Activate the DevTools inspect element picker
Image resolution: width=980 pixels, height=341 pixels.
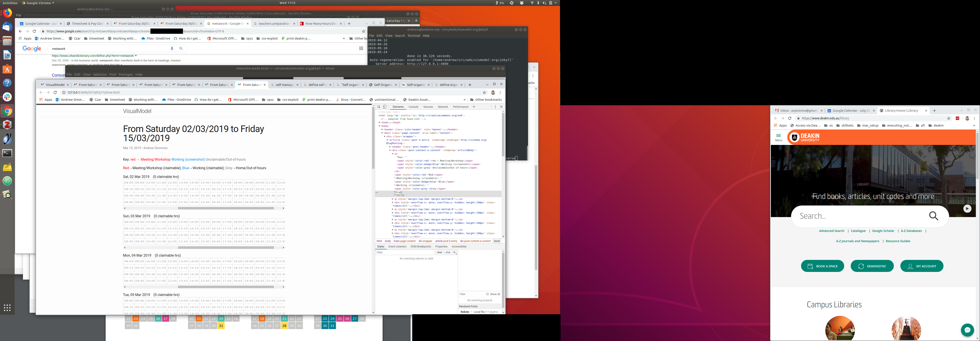pos(378,107)
